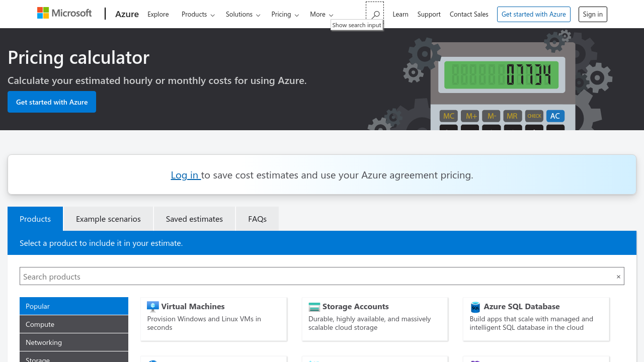Switch to the Example scenarios tab
Screen dimensions: 644x362
coord(108,219)
